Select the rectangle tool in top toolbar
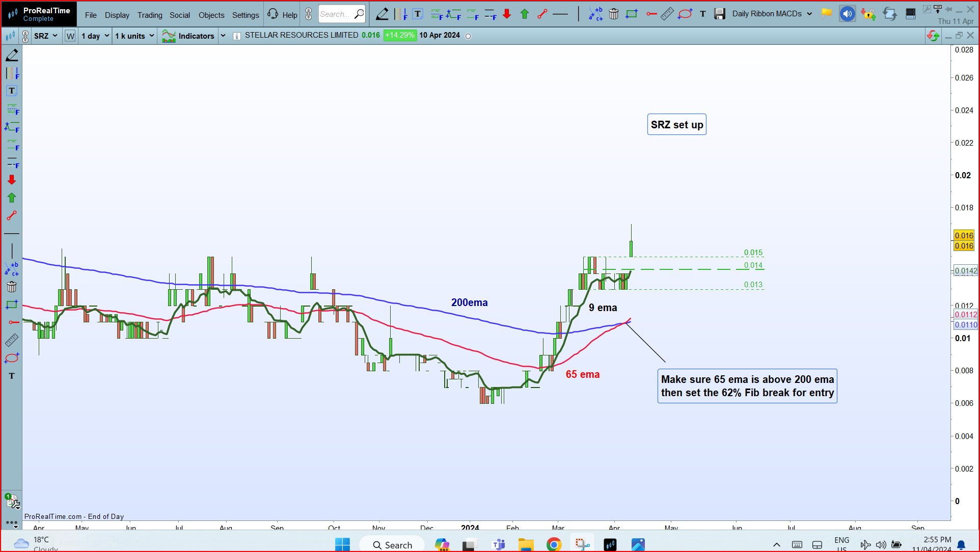This screenshot has height=552, width=980. pos(632,14)
